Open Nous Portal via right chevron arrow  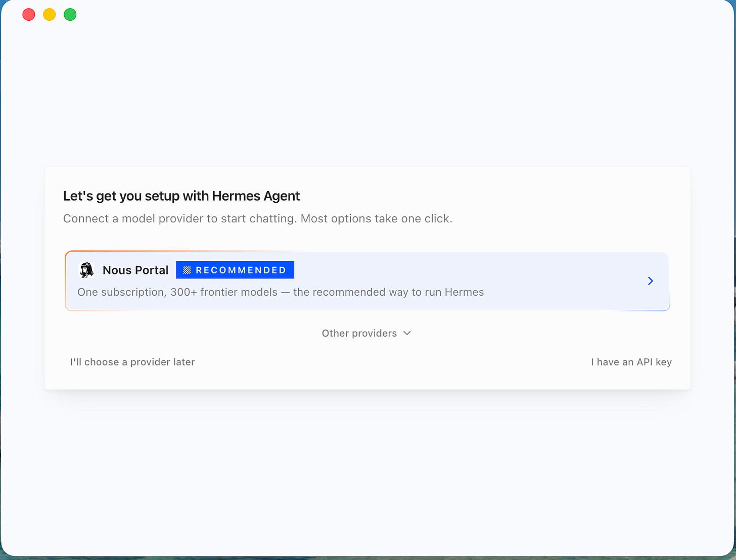651,281
